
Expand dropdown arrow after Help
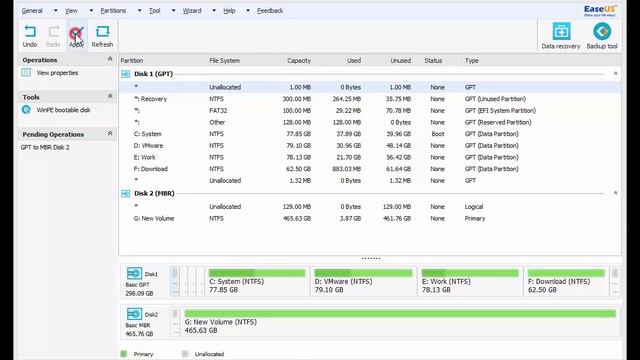(248, 11)
